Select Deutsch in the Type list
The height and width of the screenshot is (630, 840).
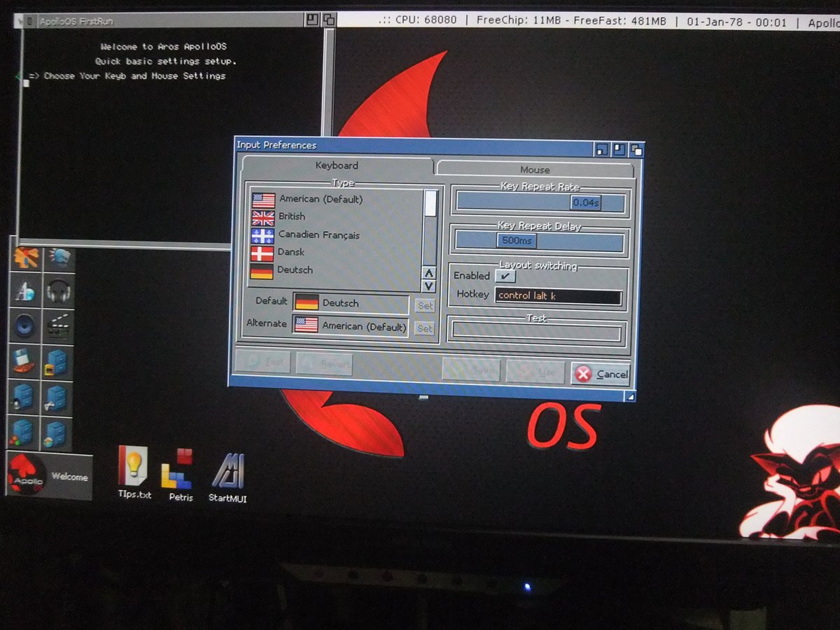click(337, 270)
